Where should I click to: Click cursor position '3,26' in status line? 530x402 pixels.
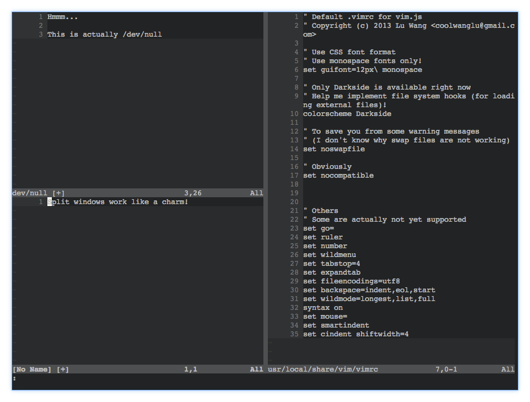(193, 193)
